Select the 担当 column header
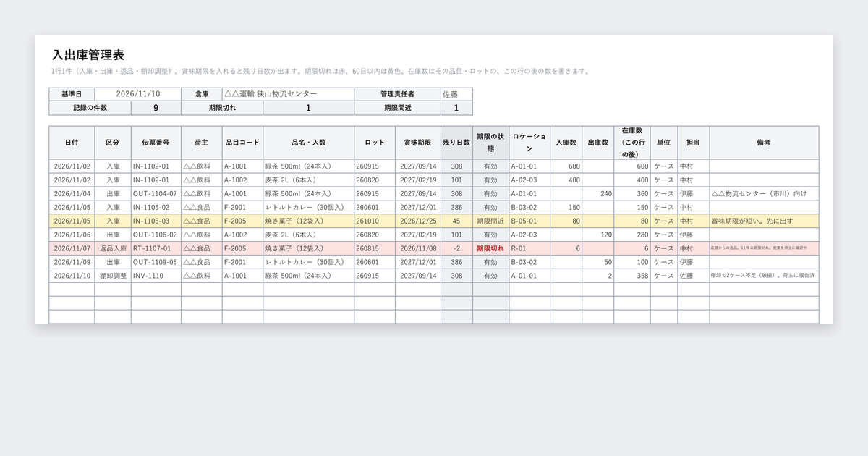The image size is (868, 456). [694, 143]
